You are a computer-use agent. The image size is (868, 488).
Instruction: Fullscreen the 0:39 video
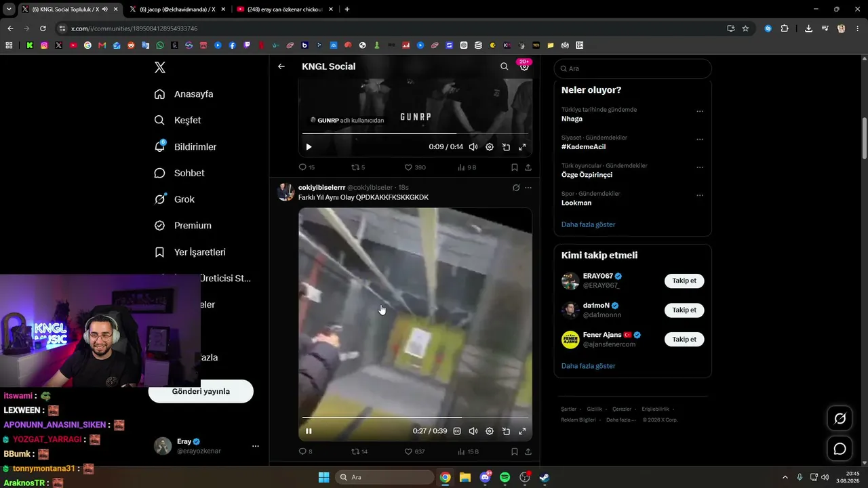pos(522,431)
